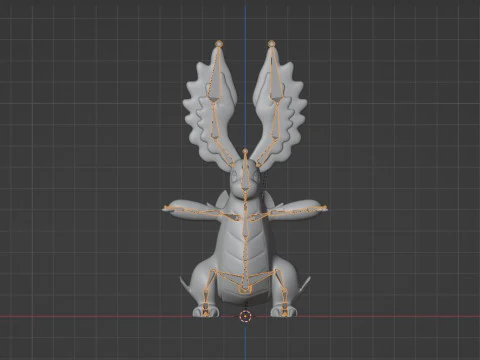The height and width of the screenshot is (360, 480).
Task: Select the bone tip atop the right ear
Action: [271, 43]
